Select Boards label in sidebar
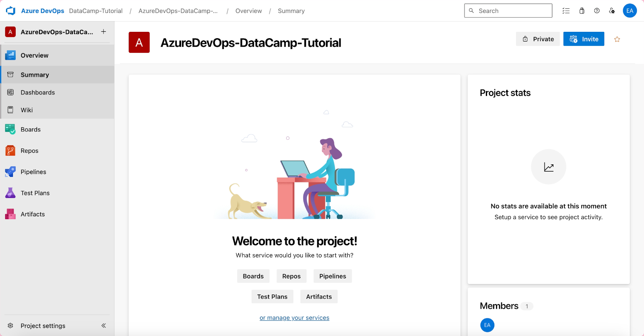The width and height of the screenshot is (644, 336). pos(31,129)
